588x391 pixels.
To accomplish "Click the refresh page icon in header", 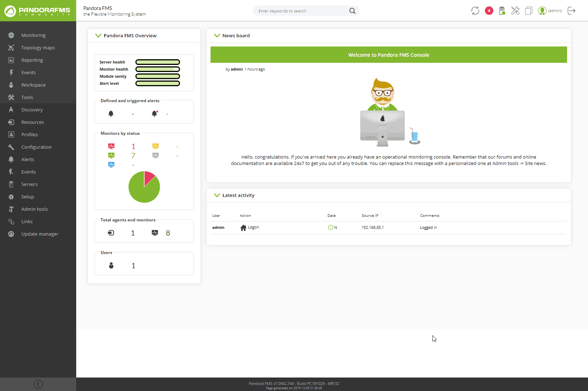I will tap(475, 11).
